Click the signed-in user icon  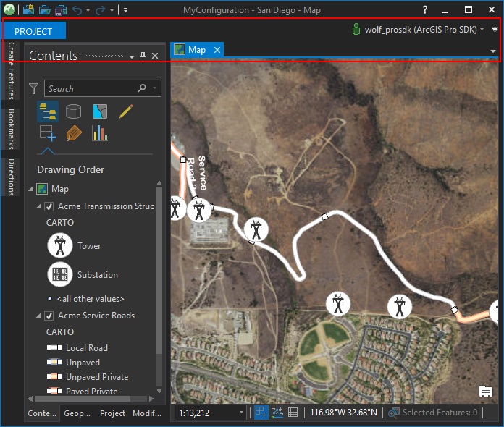[356, 29]
